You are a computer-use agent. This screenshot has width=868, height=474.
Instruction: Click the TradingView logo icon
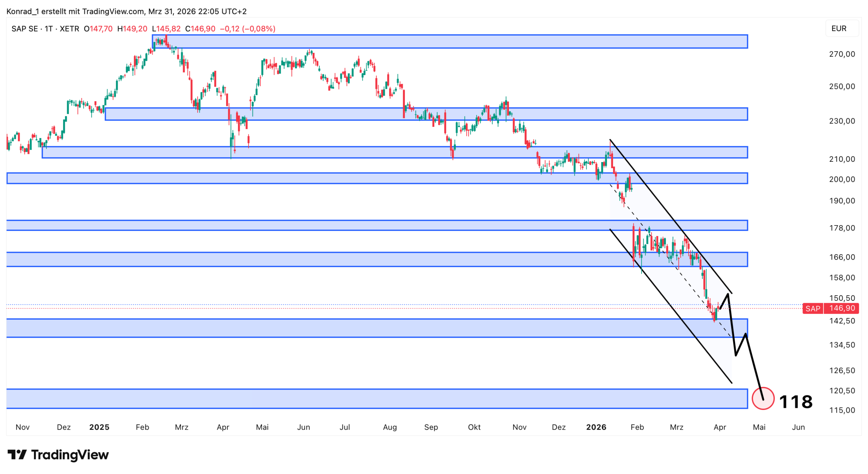(17, 454)
